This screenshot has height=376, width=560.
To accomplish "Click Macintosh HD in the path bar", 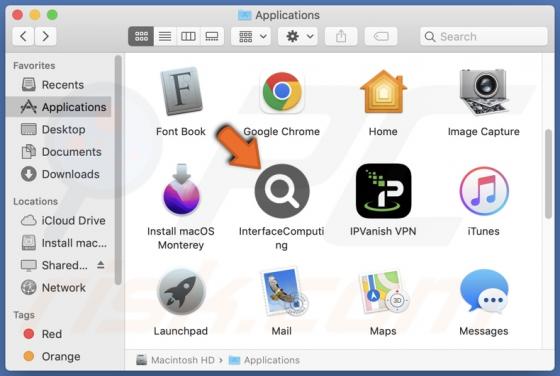I will [x=175, y=360].
